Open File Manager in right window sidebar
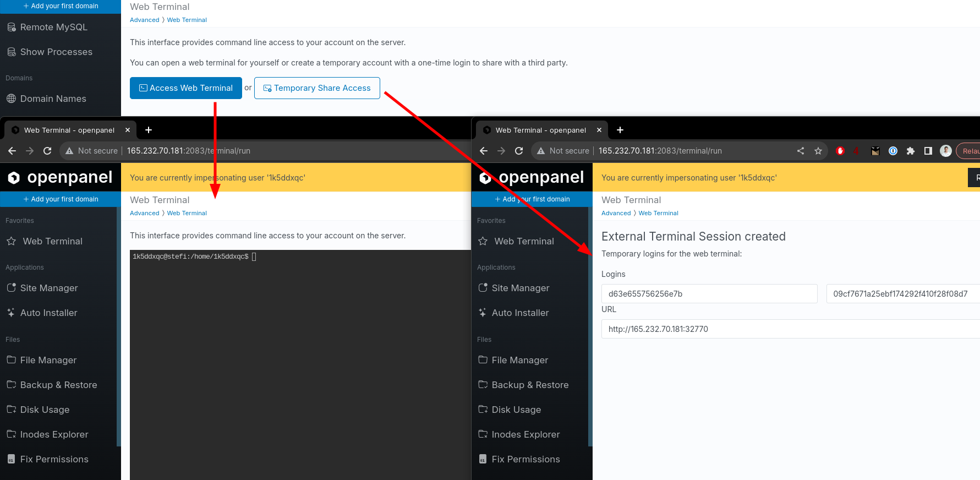 coord(513,360)
